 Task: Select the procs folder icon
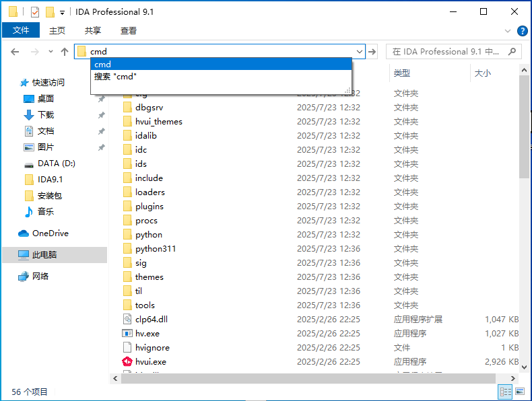(127, 220)
